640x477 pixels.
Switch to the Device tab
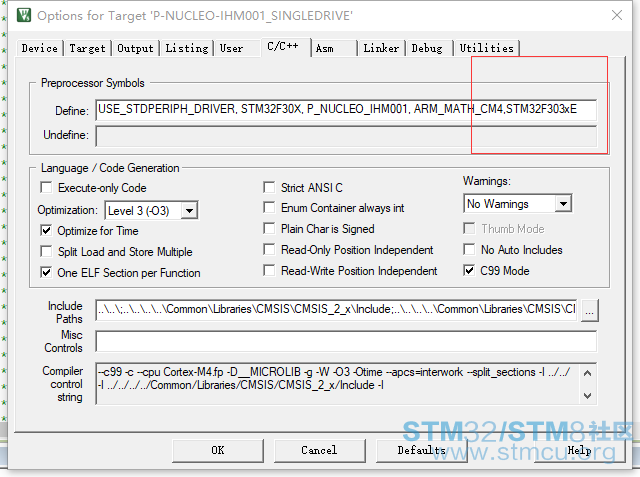[40, 48]
